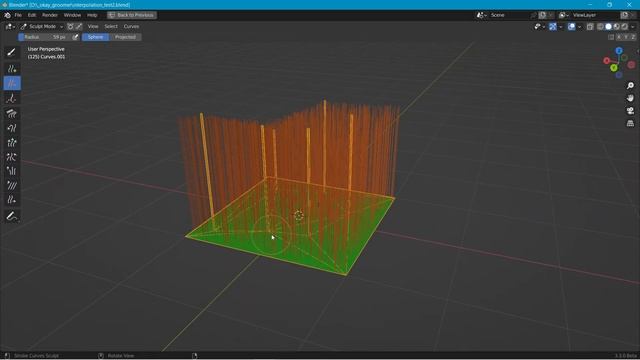The height and width of the screenshot is (360, 640).
Task: Click the new scene icon
Action: coord(542,15)
